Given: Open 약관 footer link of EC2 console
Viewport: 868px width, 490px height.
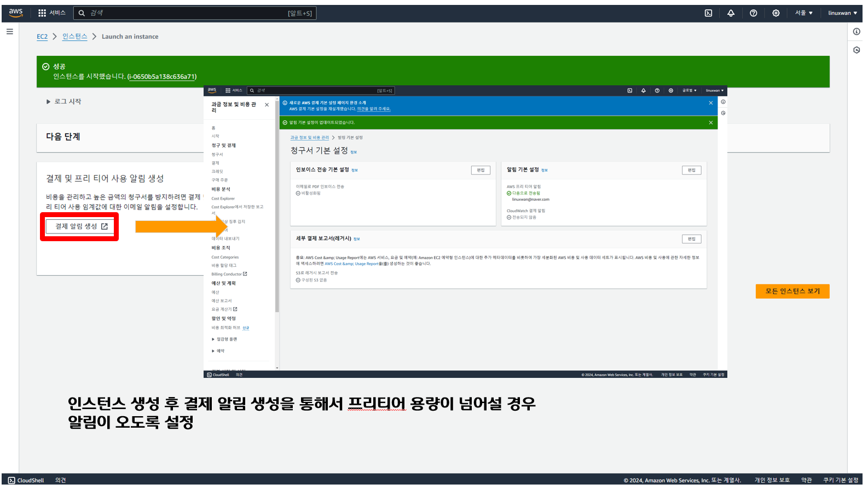Looking at the screenshot, I should [807, 480].
